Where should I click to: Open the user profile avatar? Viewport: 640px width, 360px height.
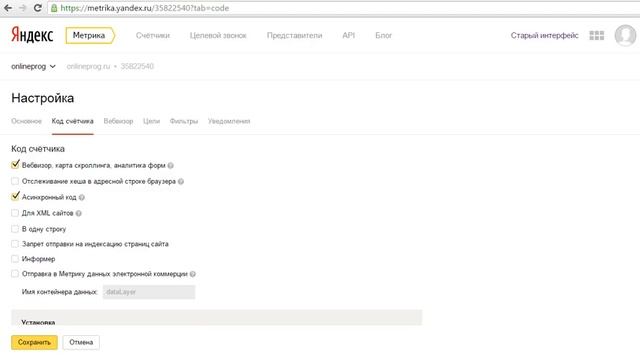click(x=625, y=36)
